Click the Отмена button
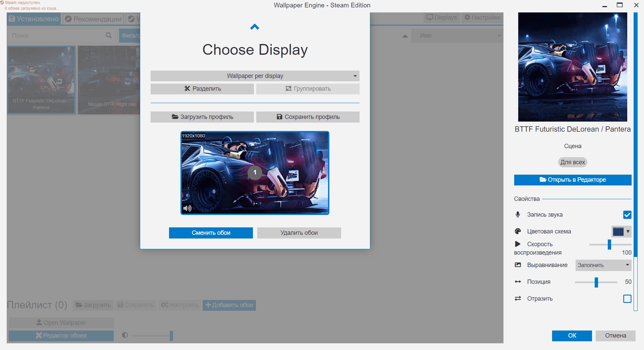Viewport: 644px width, 350px height. 615,336
